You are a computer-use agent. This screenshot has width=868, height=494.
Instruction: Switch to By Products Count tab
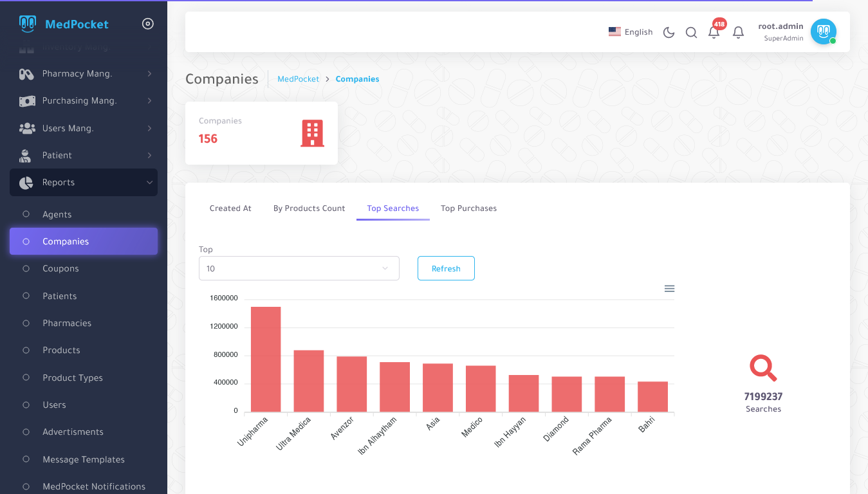pos(309,208)
